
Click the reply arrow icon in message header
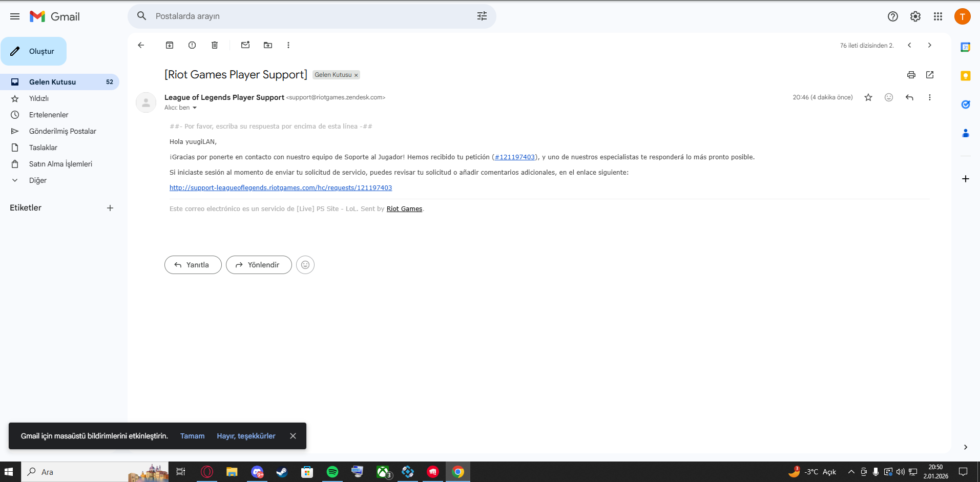(x=909, y=97)
